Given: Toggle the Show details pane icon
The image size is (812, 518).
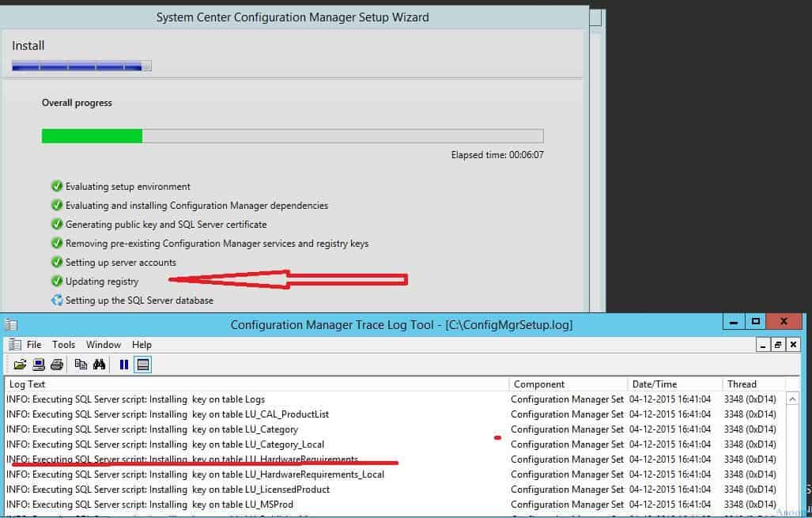Looking at the screenshot, I should pos(143,365).
